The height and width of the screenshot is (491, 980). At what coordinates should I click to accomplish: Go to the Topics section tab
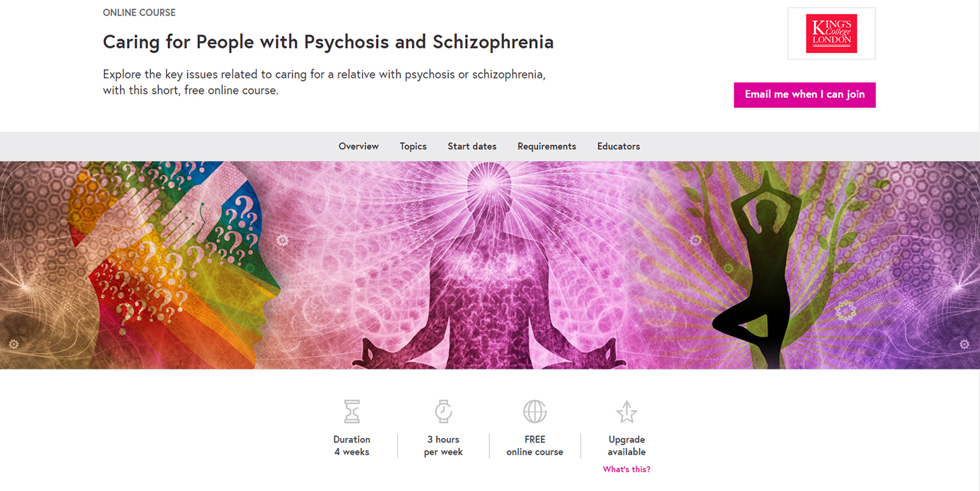413,146
